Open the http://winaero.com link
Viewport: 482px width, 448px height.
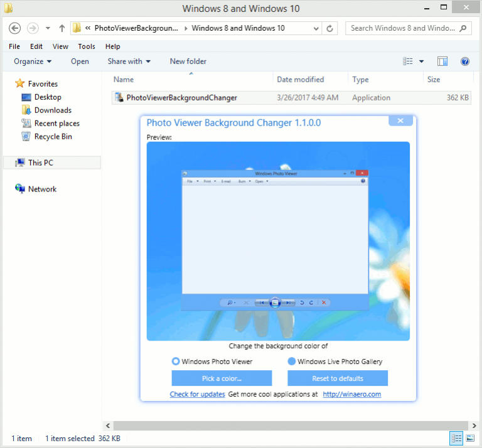pos(351,394)
